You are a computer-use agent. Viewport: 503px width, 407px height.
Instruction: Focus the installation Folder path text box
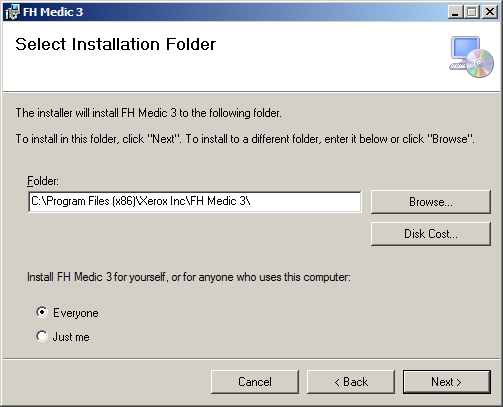tap(195, 201)
